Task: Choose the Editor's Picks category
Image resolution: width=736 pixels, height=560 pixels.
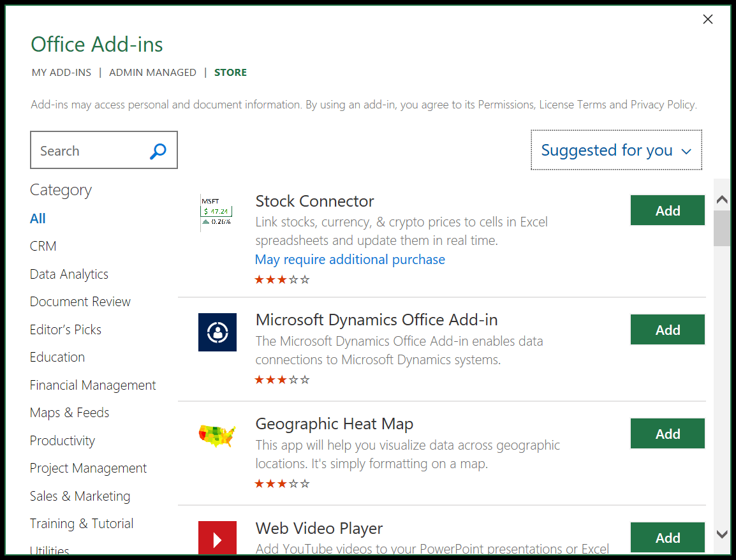Action: click(66, 330)
